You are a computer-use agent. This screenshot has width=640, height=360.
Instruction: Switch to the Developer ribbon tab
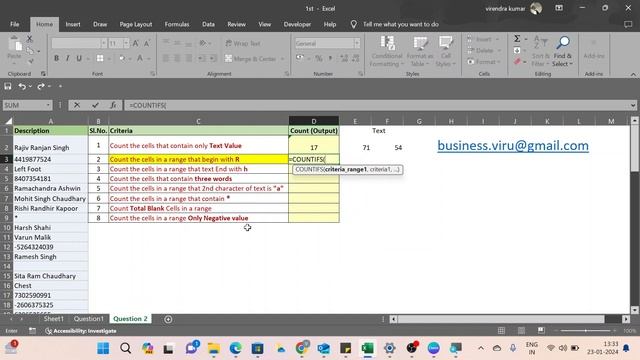tap(297, 24)
